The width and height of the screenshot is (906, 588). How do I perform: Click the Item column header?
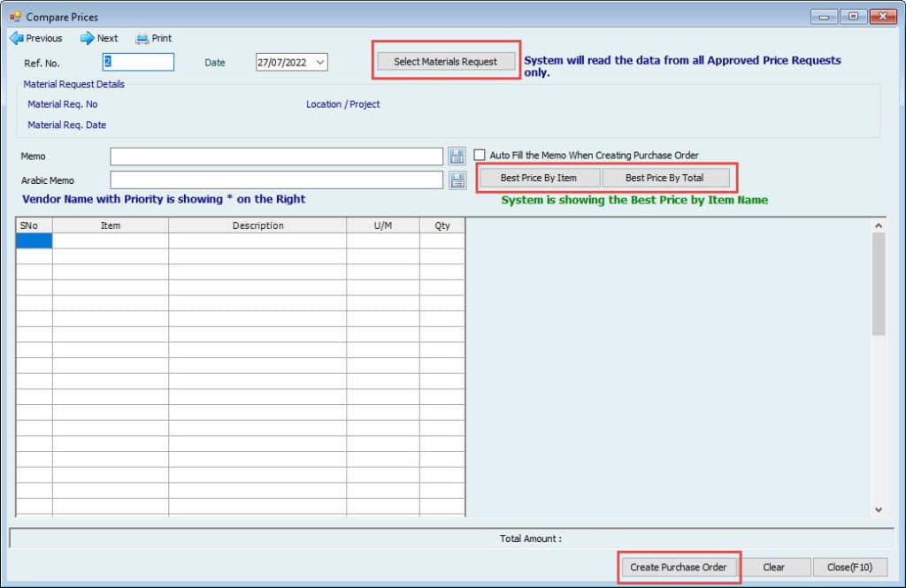111,225
